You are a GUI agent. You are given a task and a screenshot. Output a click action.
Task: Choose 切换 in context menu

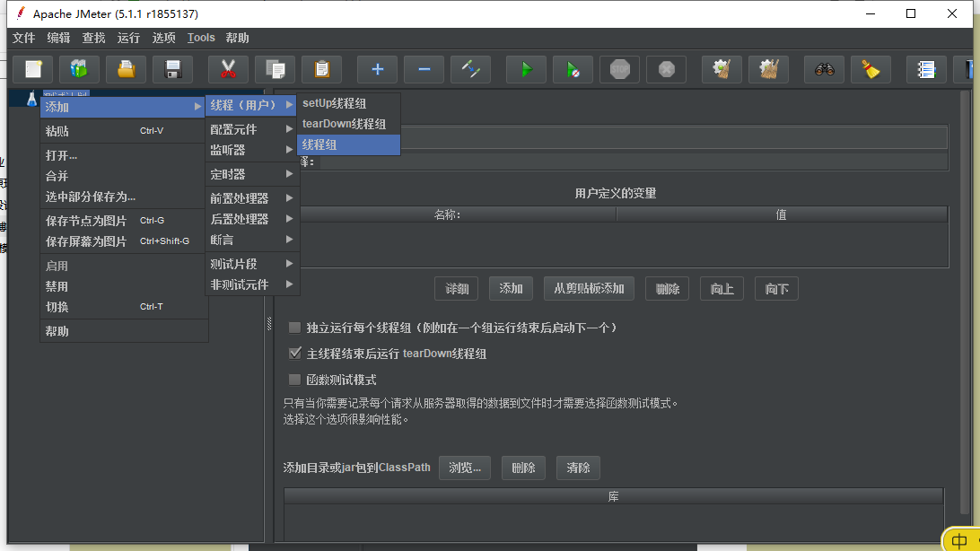click(x=123, y=307)
